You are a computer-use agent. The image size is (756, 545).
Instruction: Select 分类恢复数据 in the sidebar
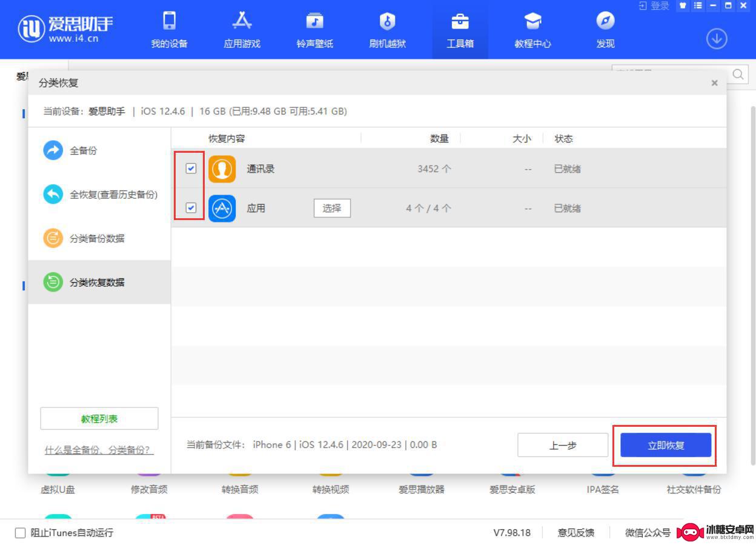[99, 282]
